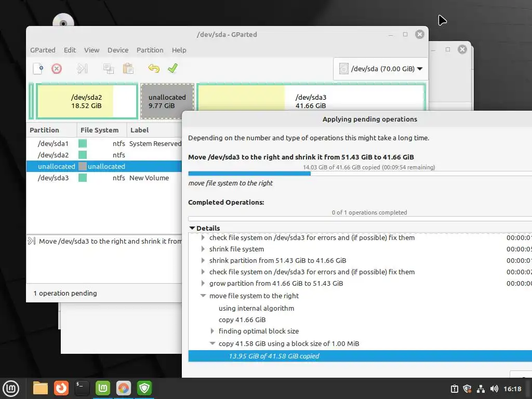Click the security shield tray icon

click(468, 389)
